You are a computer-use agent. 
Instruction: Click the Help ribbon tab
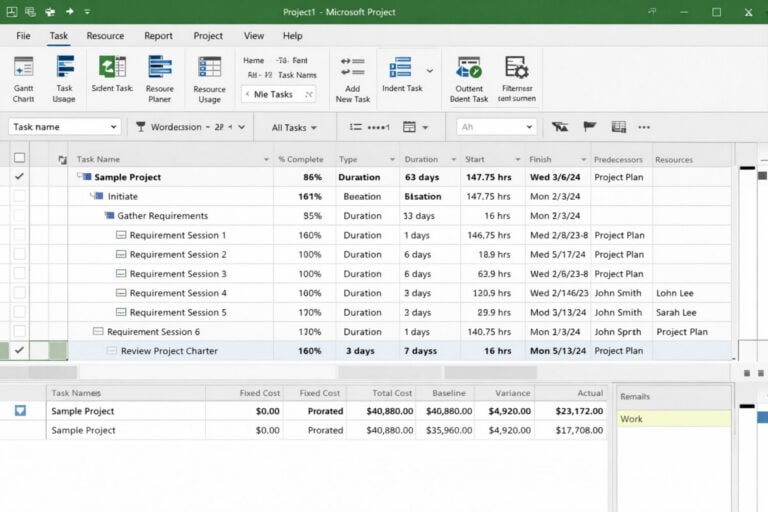292,36
